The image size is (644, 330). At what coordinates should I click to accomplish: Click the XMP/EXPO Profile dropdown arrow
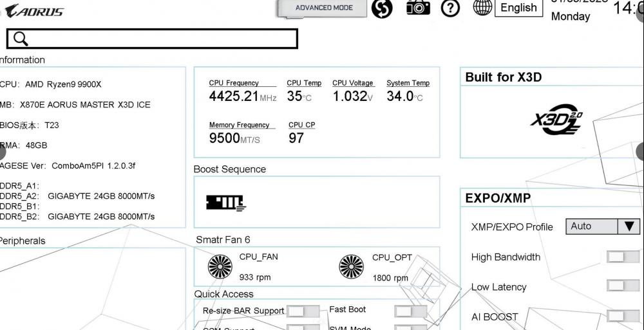(629, 226)
